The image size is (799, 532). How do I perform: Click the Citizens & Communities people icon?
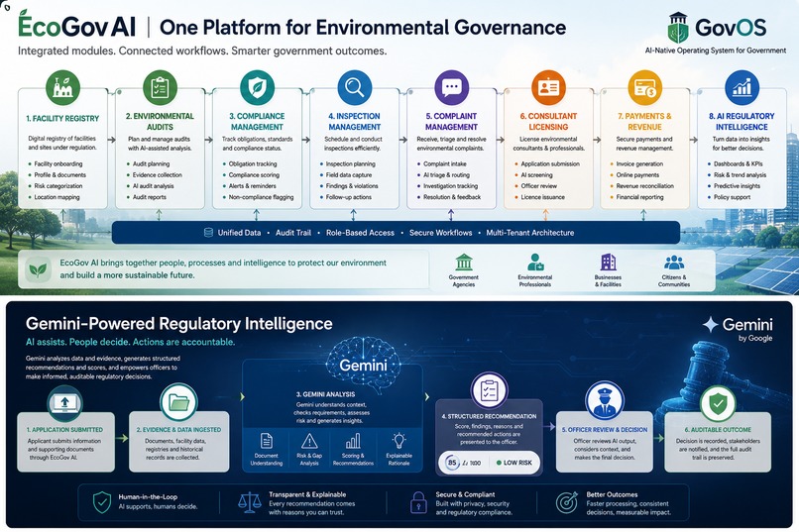pyautogui.click(x=674, y=263)
